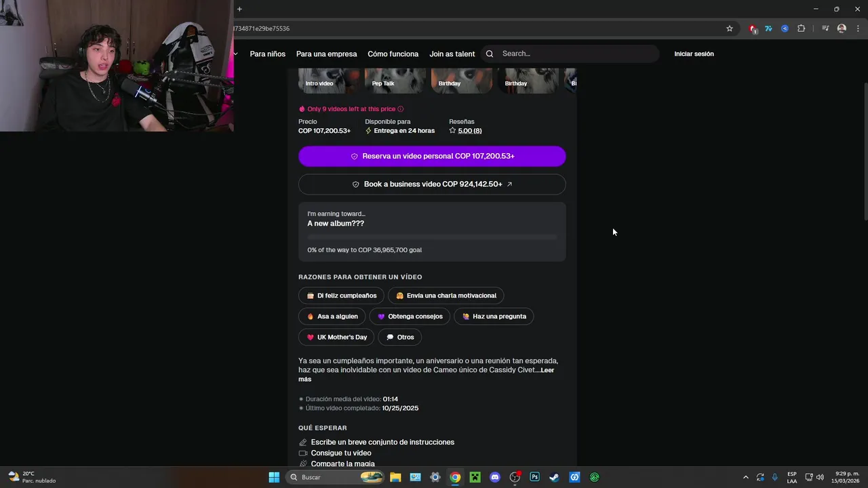Viewport: 868px width, 488px height.
Task: Open the Windows Start menu
Action: (274, 477)
